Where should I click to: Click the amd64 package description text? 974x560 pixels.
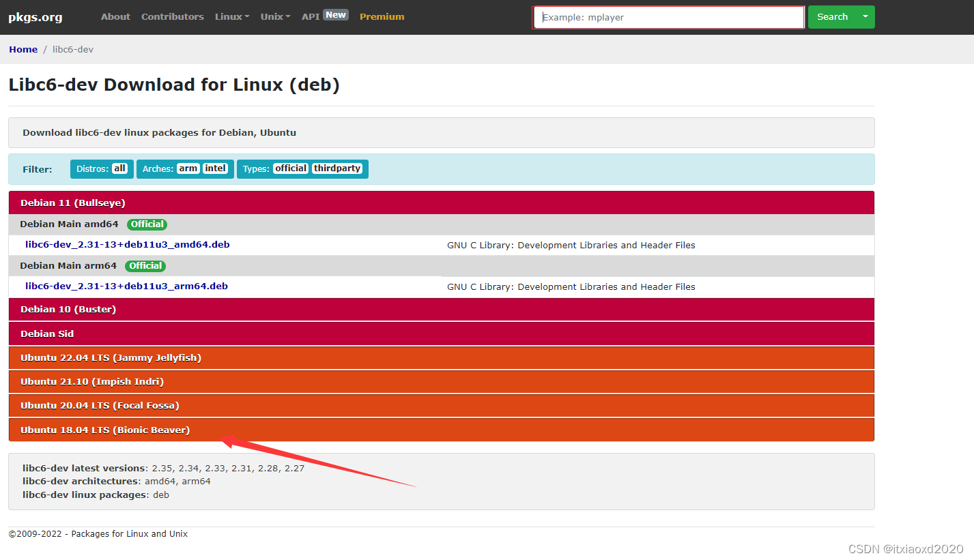coord(571,245)
